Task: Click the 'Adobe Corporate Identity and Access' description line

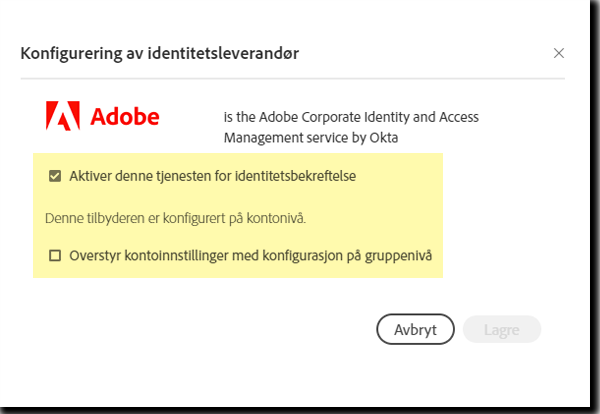Action: pos(350,116)
